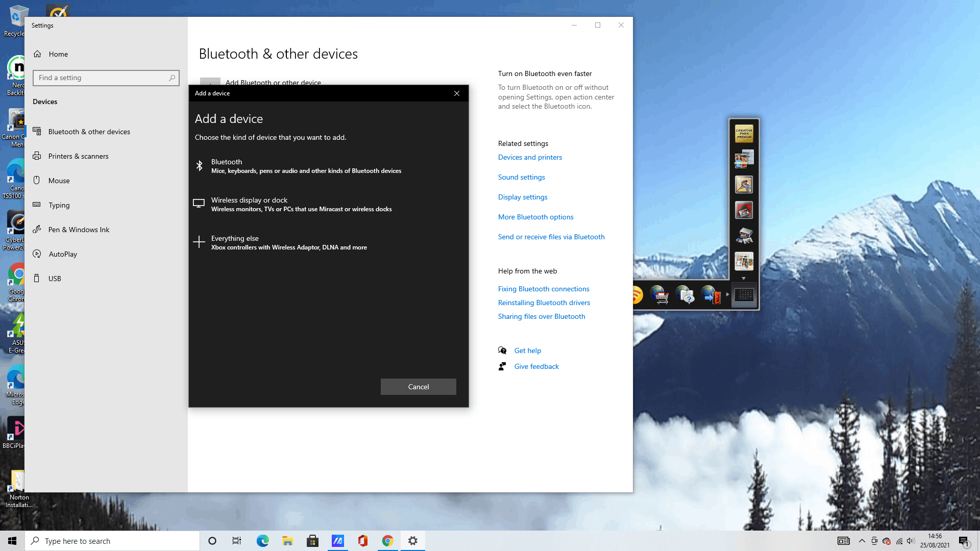This screenshot has height=551, width=980.
Task: Open Google Chrome from taskbar
Action: click(387, 541)
